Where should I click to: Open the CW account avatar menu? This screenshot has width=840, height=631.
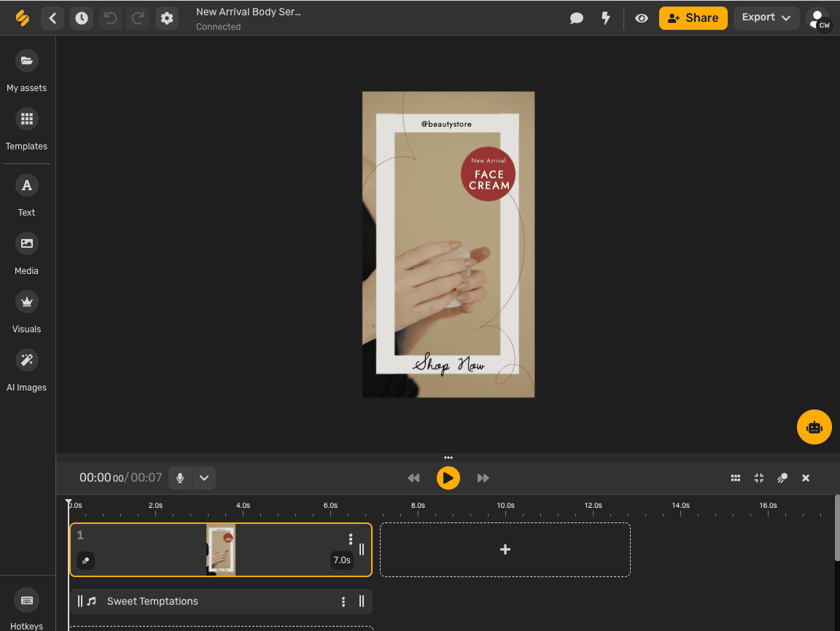818,17
